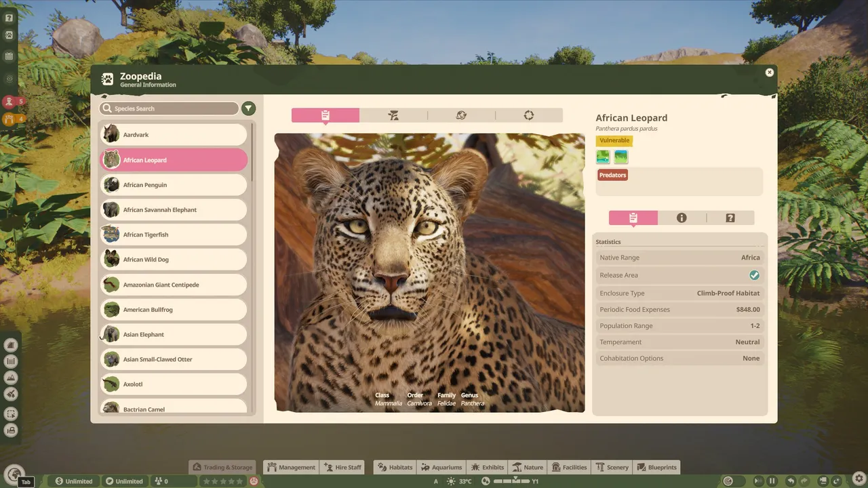The height and width of the screenshot is (488, 868).
Task: Click the Predators tag
Action: 612,175
